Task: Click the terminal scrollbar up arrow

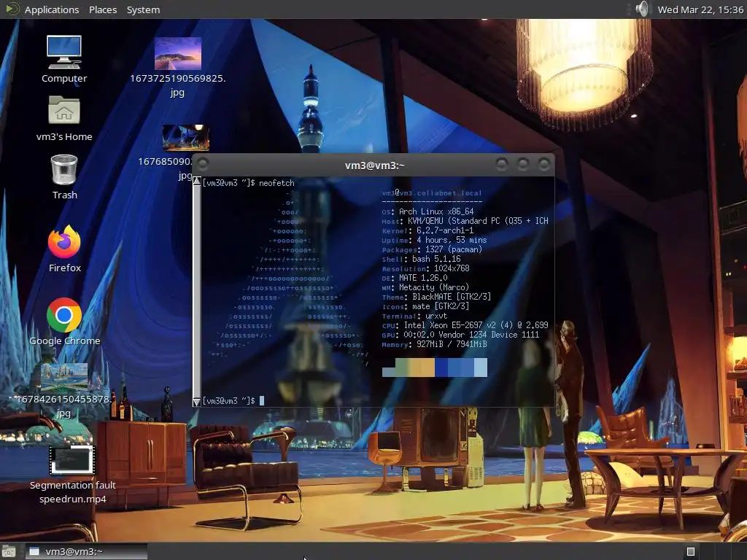Action: [x=196, y=182]
